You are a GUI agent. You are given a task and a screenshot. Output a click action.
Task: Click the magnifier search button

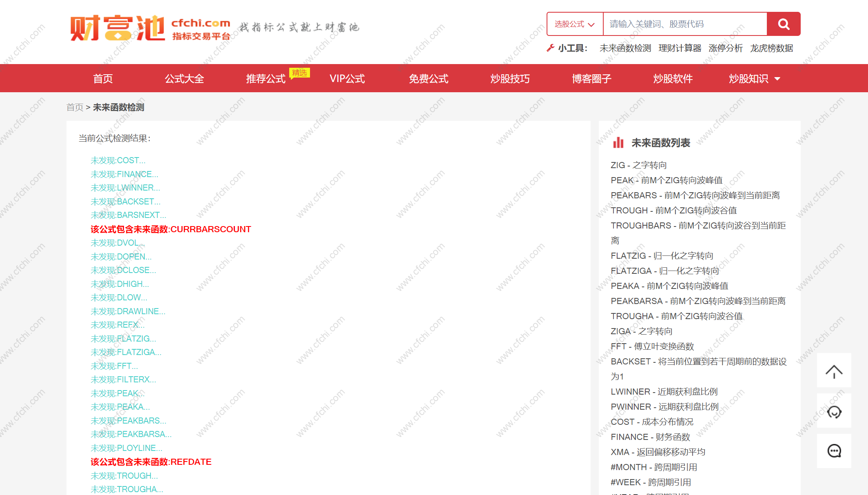pyautogui.click(x=783, y=24)
